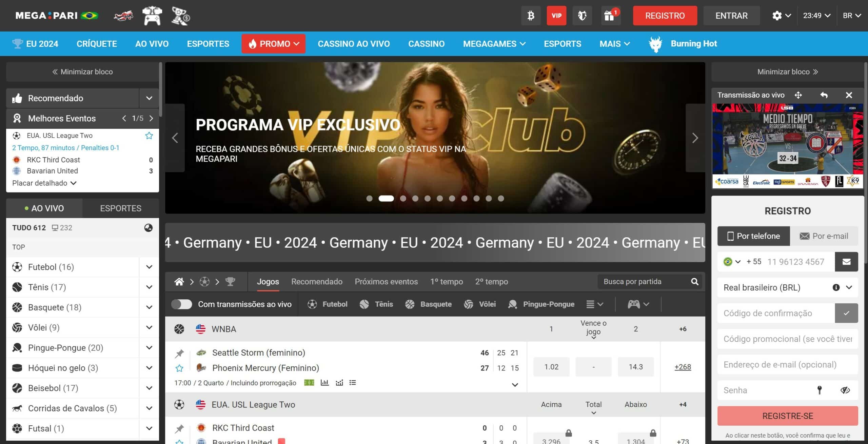The width and height of the screenshot is (868, 444).
Task: Click the return arrow in live transmission
Action: [824, 95]
